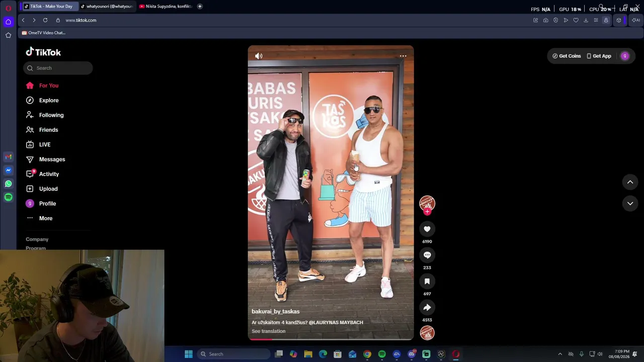Open Spotify in the Opera sidebar
Image resolution: width=644 pixels, height=362 pixels.
(8, 198)
